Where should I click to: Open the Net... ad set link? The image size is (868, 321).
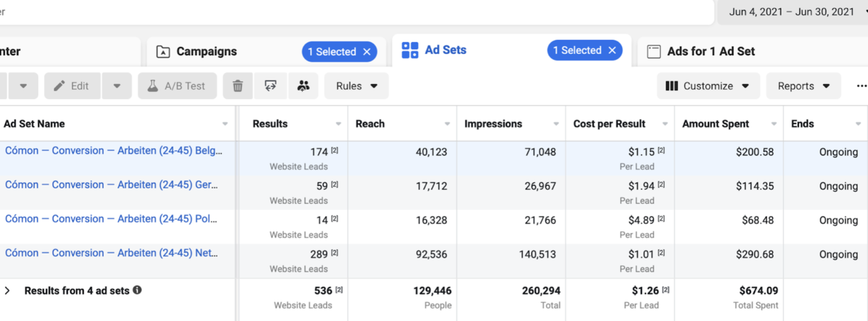pos(112,253)
